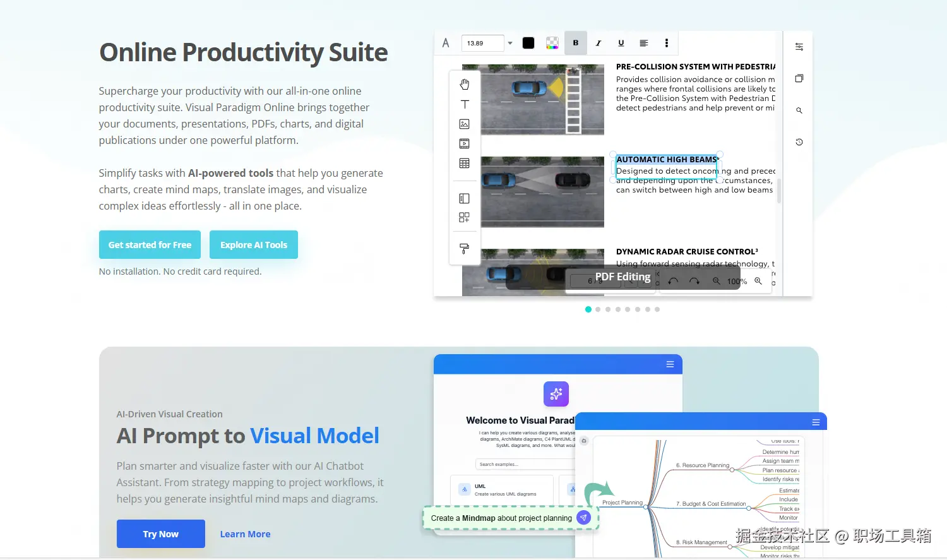Click the 8. Risk Management node
Image resolution: width=947 pixels, height=560 pixels.
pyautogui.click(x=701, y=542)
